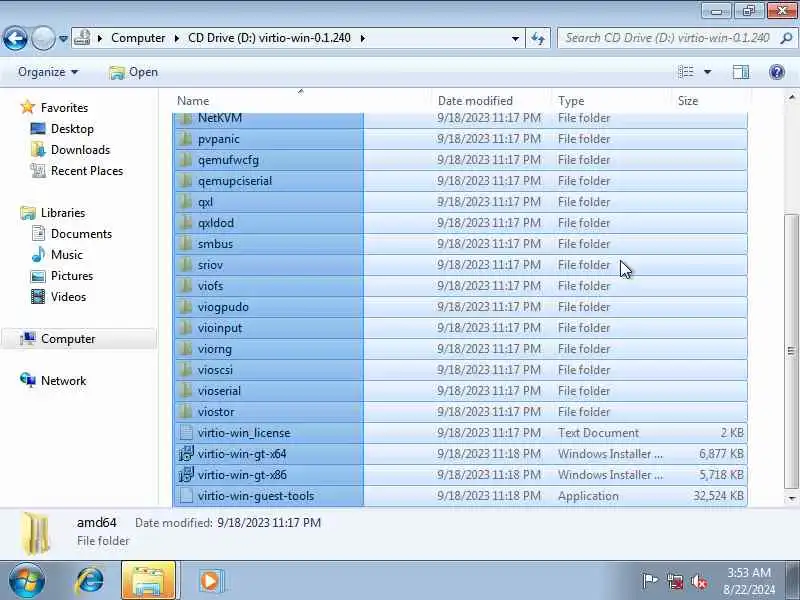800x600 pixels.
Task: Expand the arrow after Computer breadcrumb
Action: tap(177, 38)
